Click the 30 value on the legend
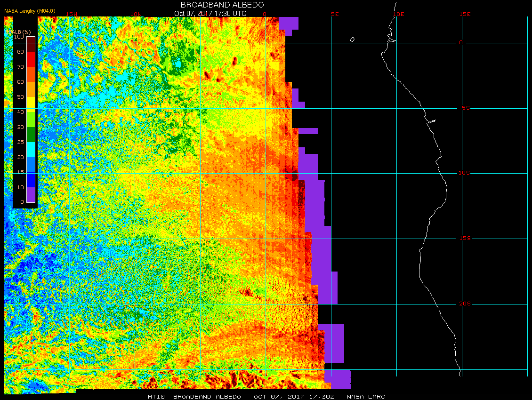This screenshot has width=532, height=400. 21,127
